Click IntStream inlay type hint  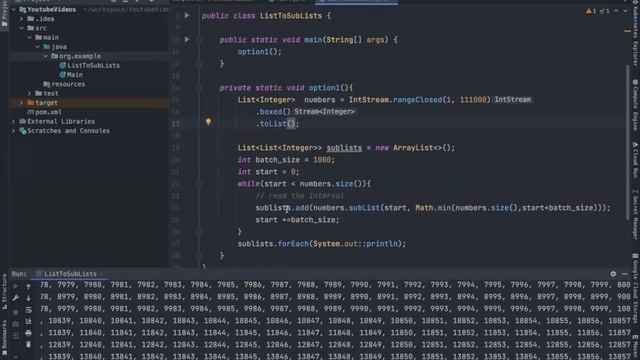point(513,100)
